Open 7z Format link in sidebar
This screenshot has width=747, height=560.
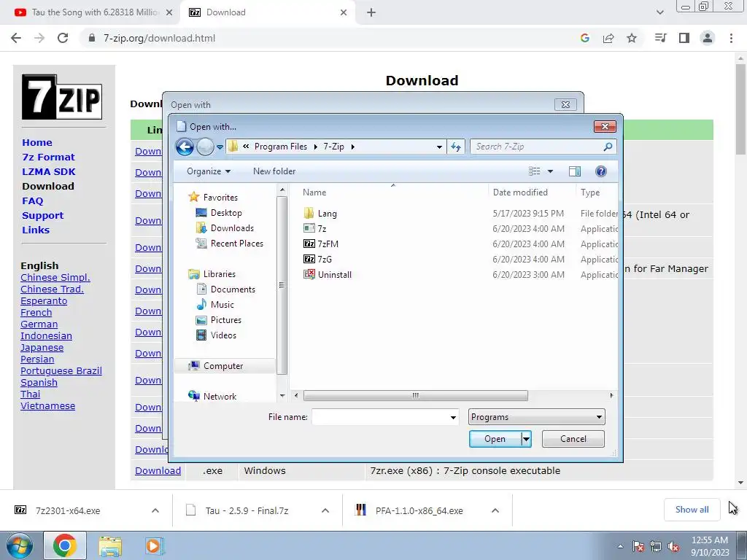point(48,157)
